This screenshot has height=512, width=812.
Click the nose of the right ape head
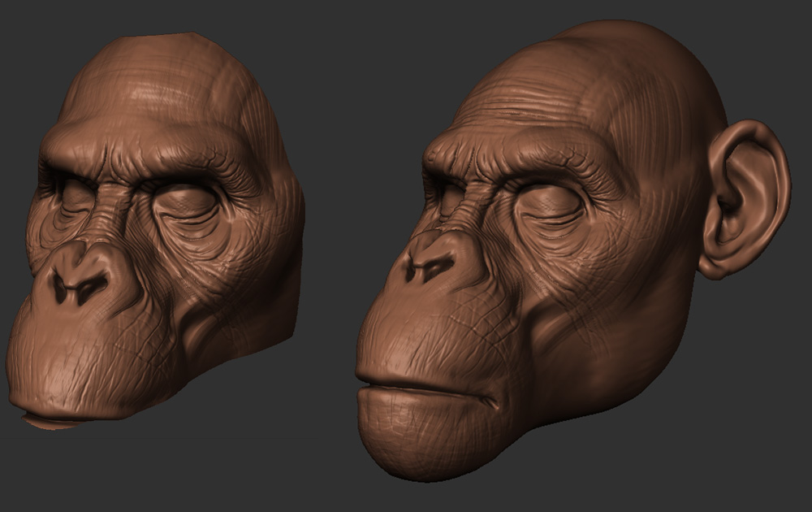pyautogui.click(x=430, y=258)
